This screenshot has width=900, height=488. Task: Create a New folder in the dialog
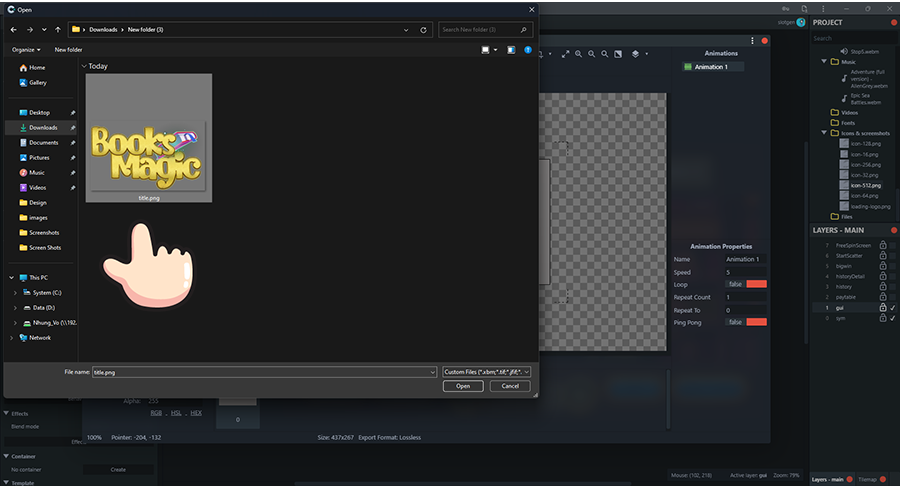68,50
